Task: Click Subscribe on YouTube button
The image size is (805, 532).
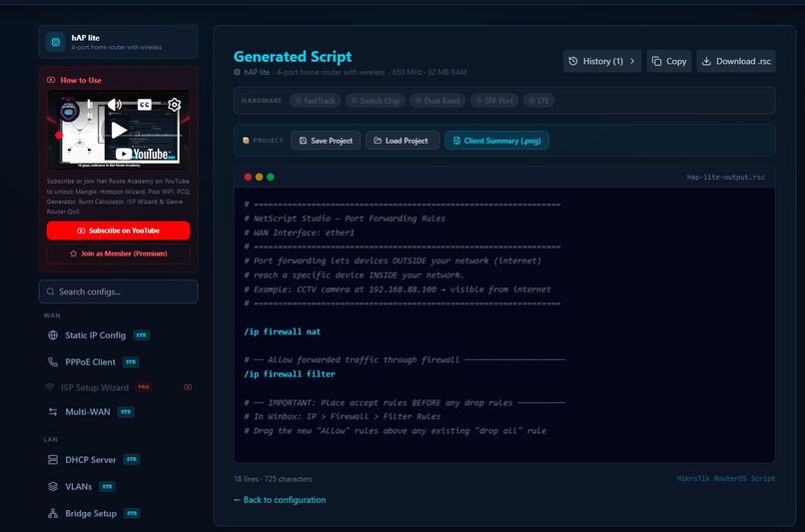Action: [118, 231]
